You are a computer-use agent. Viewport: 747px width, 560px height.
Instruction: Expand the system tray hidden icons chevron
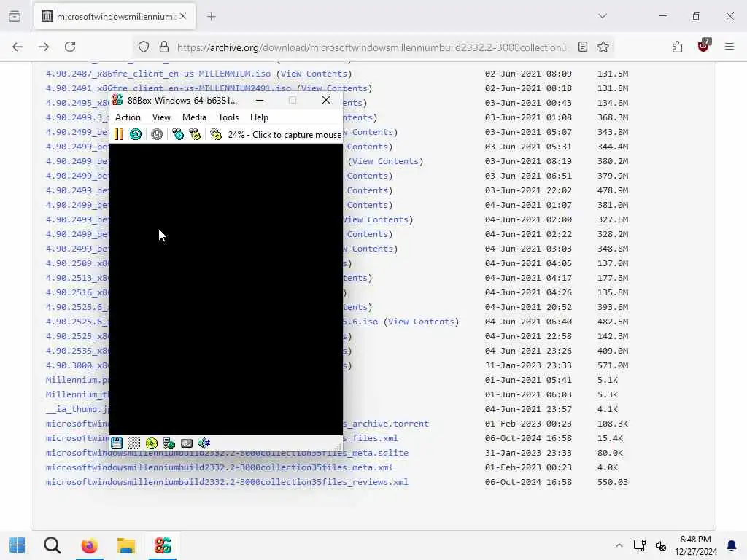coord(619,545)
